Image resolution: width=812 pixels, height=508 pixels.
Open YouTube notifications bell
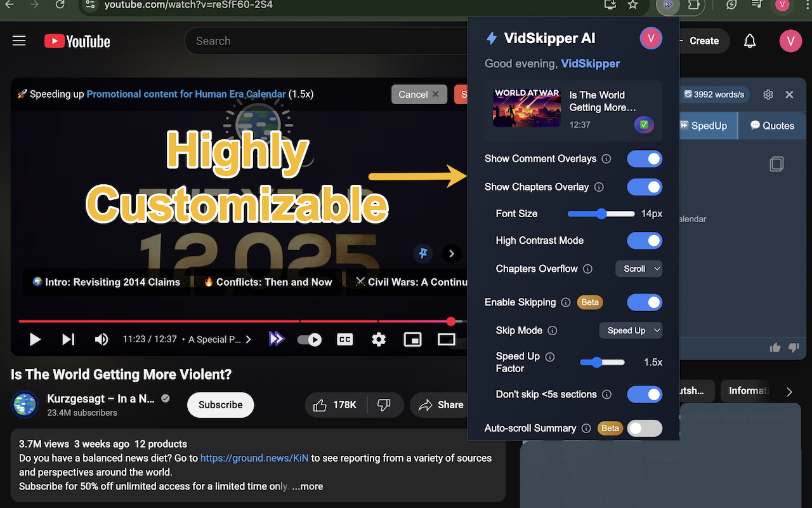point(750,41)
